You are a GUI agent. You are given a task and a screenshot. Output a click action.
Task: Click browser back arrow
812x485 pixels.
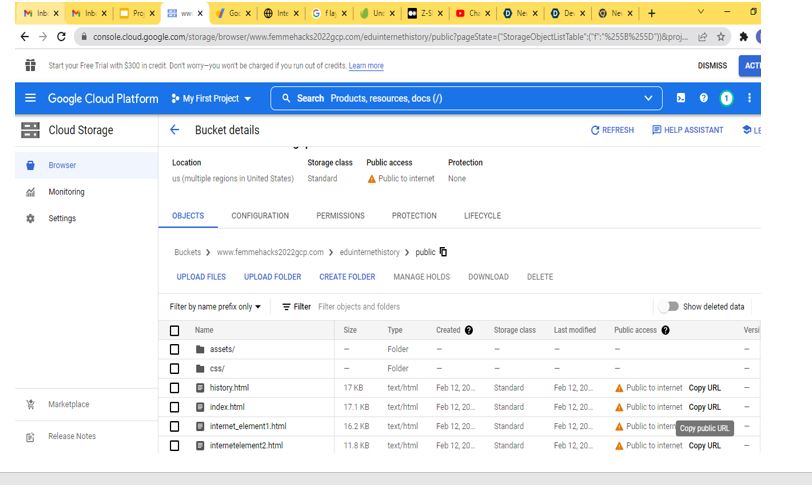pyautogui.click(x=24, y=36)
